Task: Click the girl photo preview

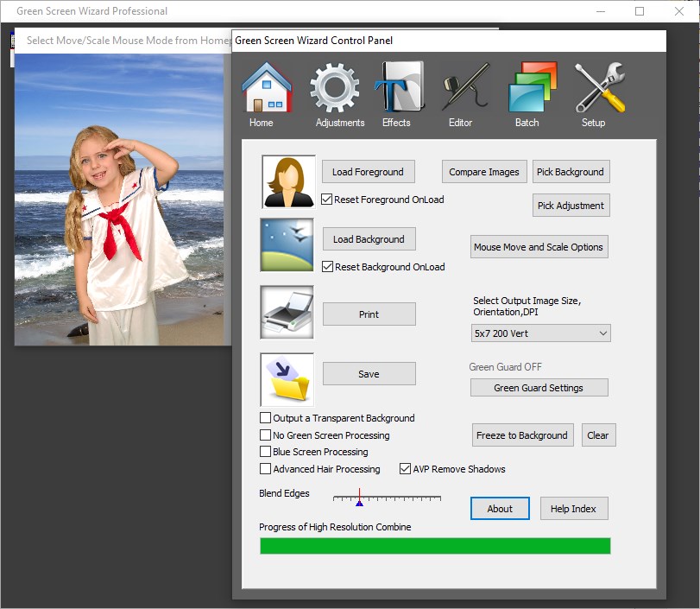Action: [x=121, y=199]
